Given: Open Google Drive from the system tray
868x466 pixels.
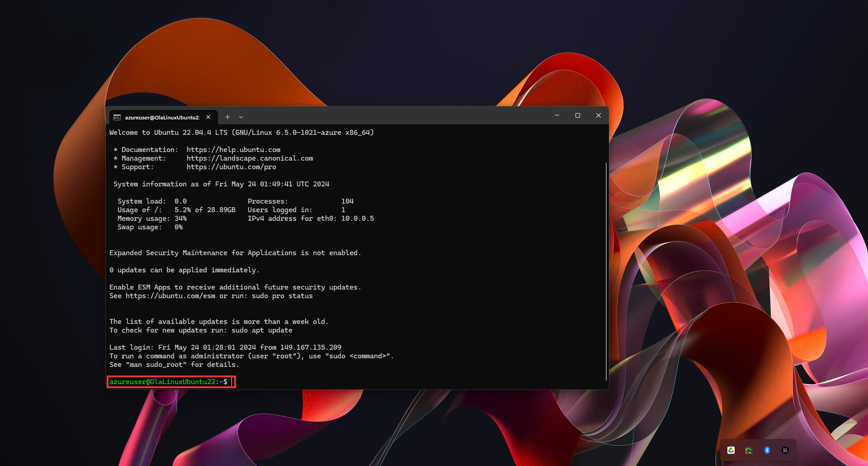Looking at the screenshot, I should [731, 450].
